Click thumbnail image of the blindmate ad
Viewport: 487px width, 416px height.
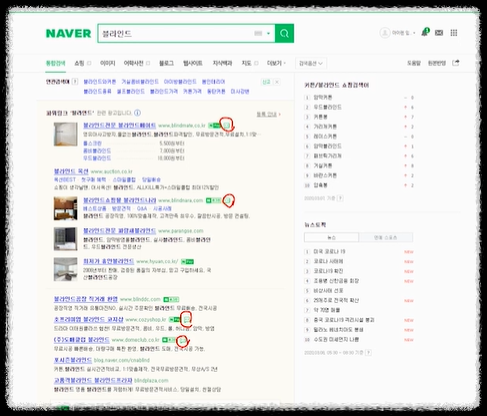pos(66,134)
